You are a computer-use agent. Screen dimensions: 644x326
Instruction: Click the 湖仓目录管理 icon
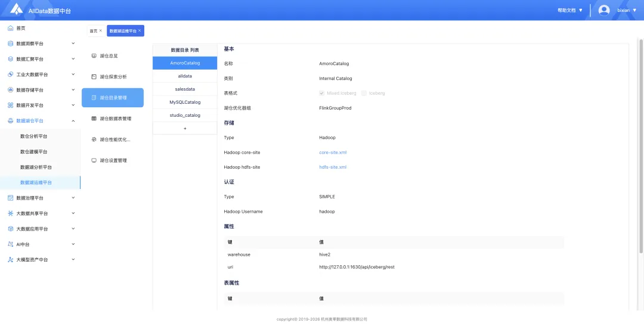point(94,98)
